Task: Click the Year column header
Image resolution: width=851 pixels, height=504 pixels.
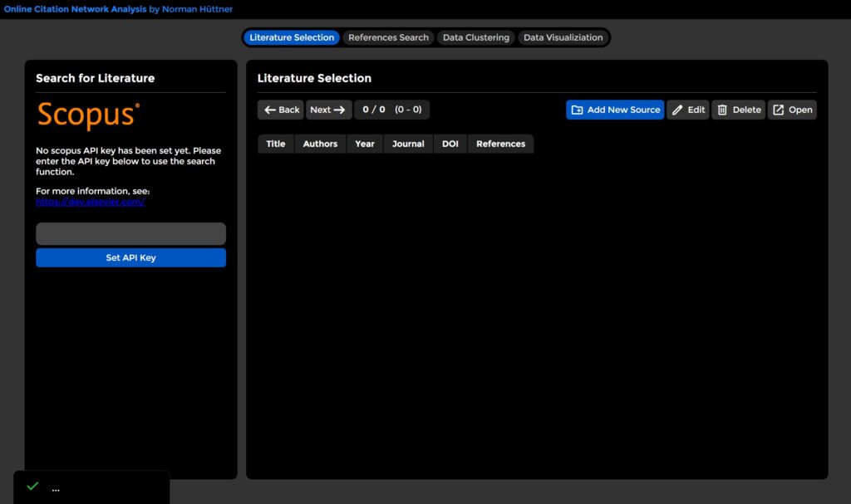Action: click(365, 144)
